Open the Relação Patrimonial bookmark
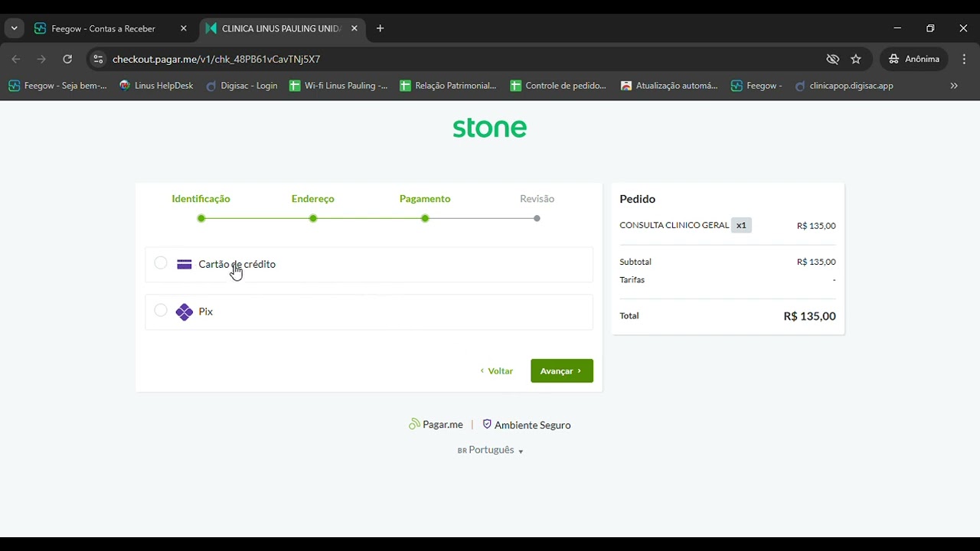980x551 pixels. [449, 86]
